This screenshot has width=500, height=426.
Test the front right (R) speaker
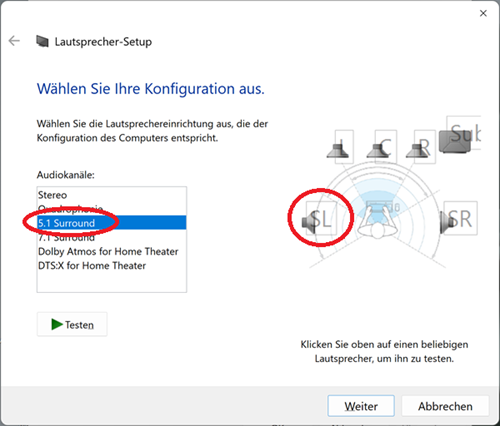421,147
